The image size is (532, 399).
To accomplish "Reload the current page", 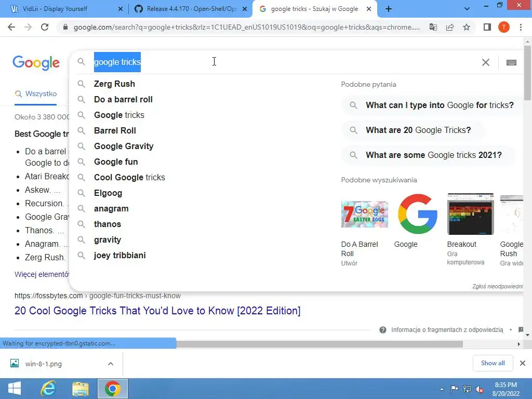I will 45,27.
